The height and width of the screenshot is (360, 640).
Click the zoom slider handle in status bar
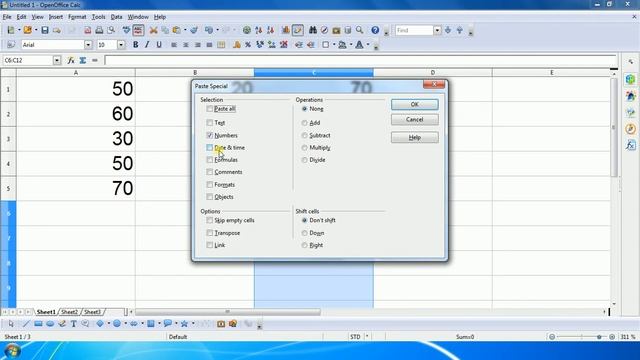599,337
